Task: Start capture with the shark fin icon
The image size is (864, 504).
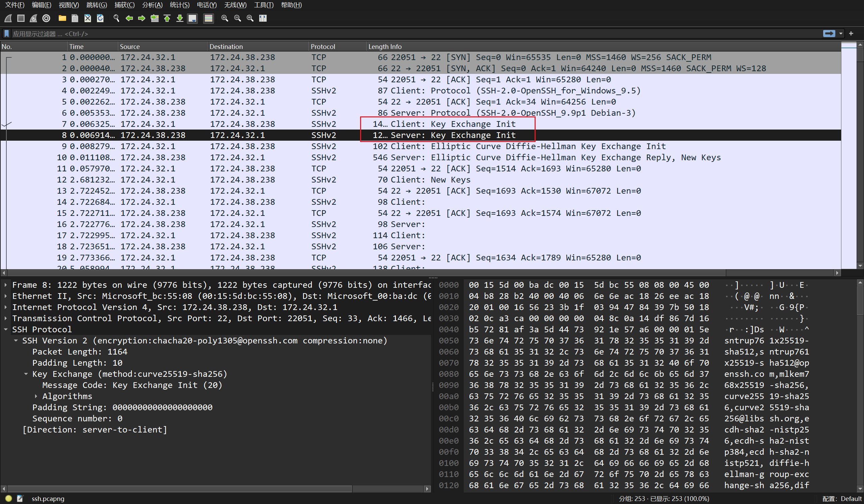Action: tap(8, 18)
